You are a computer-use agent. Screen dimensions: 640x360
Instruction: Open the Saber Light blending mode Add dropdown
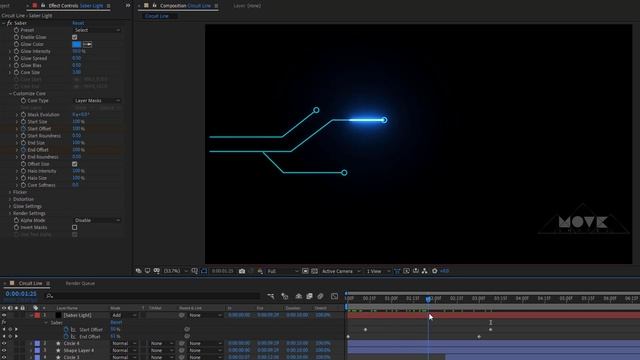point(124,316)
